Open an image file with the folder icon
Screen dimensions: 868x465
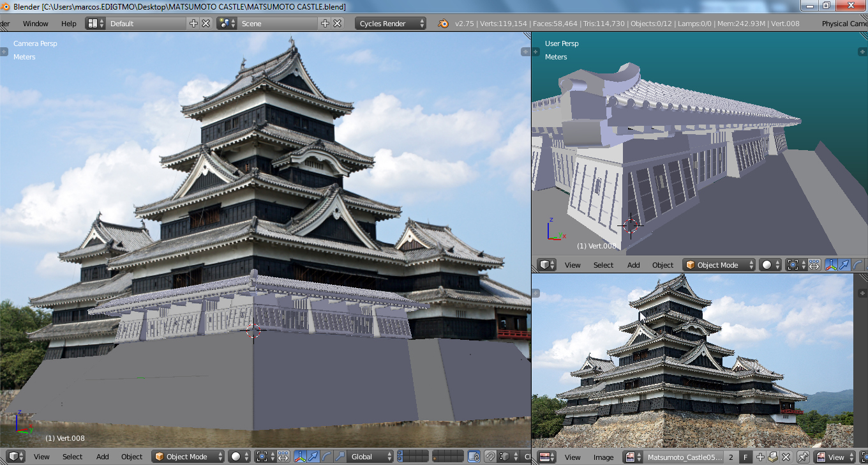[x=772, y=457]
